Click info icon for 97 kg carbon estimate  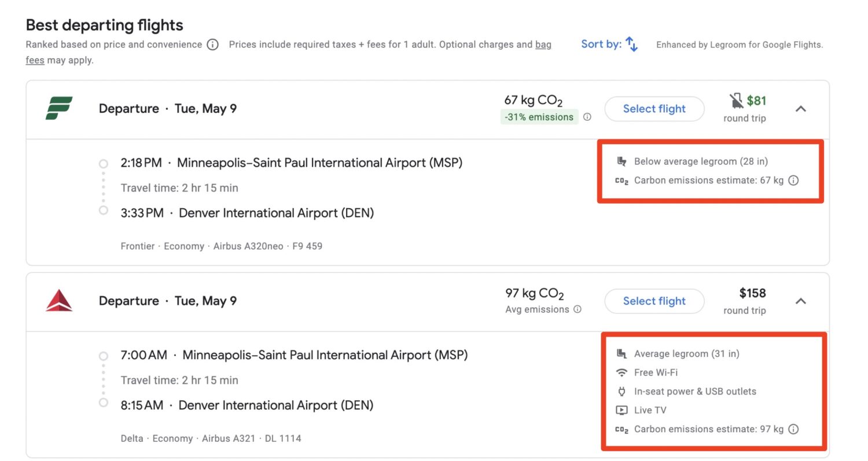(794, 429)
